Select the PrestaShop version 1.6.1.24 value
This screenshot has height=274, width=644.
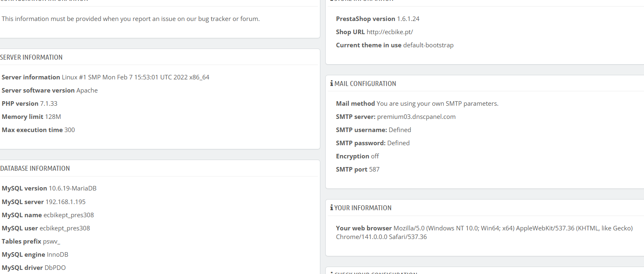point(408,19)
